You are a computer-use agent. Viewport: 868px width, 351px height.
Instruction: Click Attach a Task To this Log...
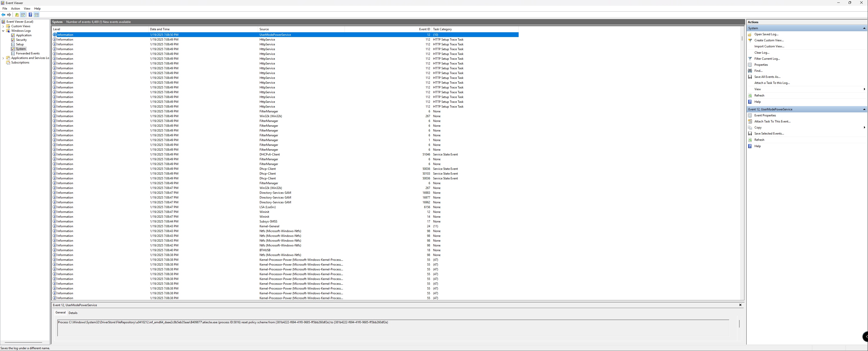pos(772,83)
